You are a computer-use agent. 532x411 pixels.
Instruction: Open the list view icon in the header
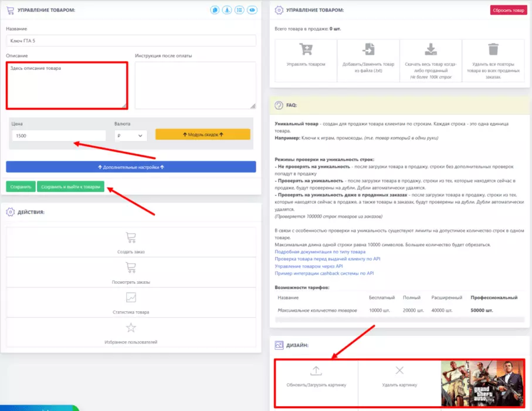point(239,10)
